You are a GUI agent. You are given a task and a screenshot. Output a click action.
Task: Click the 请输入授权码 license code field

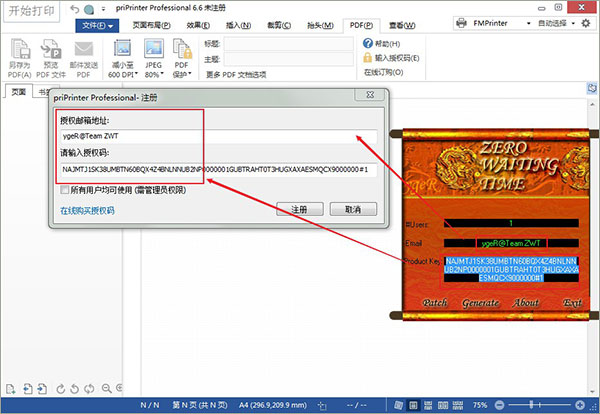pyautogui.click(x=219, y=169)
